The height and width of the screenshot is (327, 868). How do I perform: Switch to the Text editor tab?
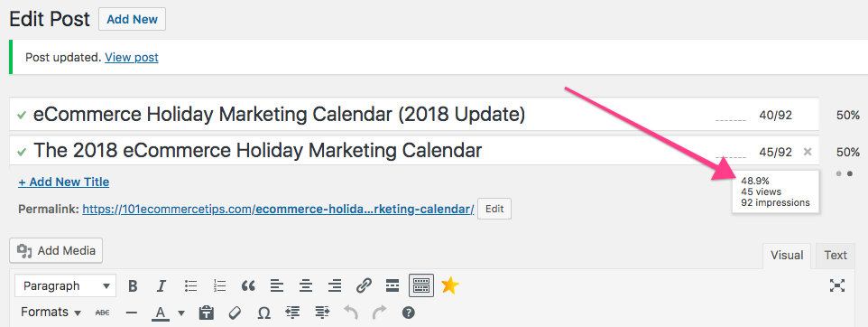click(x=836, y=256)
